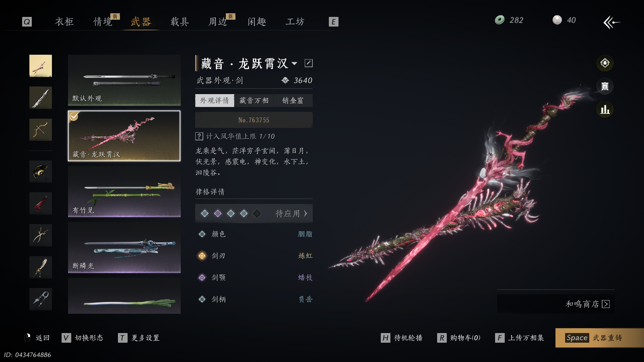Viewport: 644px width, 362px height.
Task: Choose the red umbrella weapon category icon
Action: point(41,203)
